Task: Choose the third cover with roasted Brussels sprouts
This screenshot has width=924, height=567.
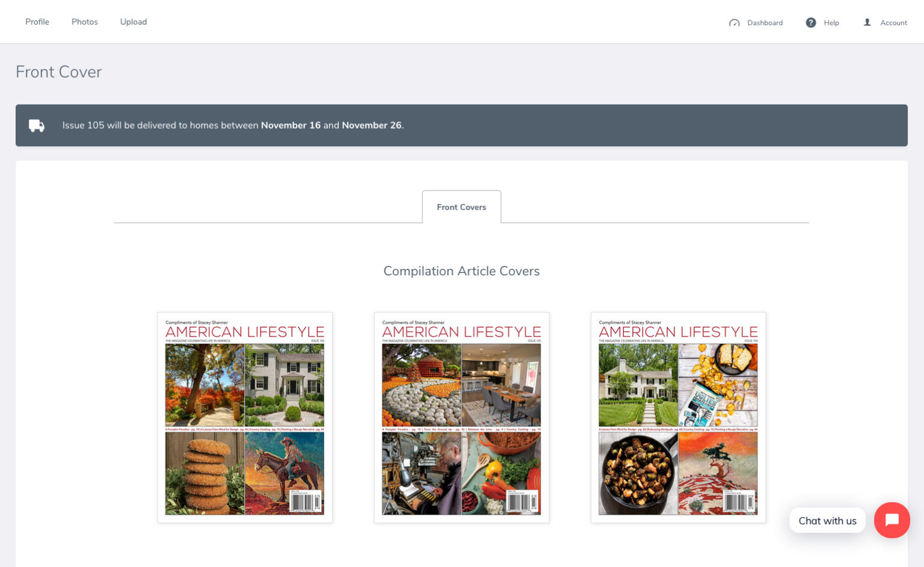Action: point(679,417)
